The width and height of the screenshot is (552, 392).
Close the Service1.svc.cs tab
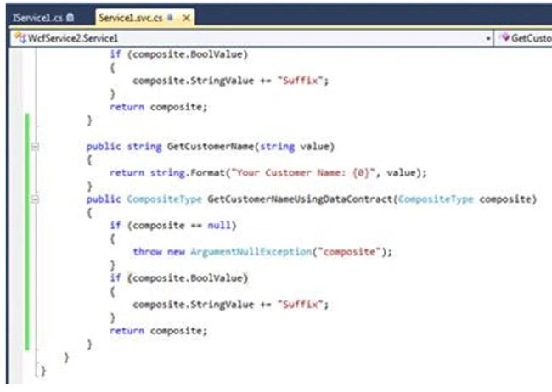[186, 18]
